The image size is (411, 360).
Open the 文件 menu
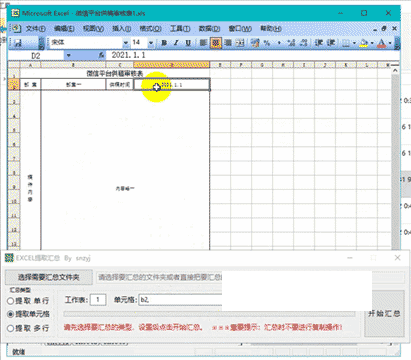(x=35, y=29)
